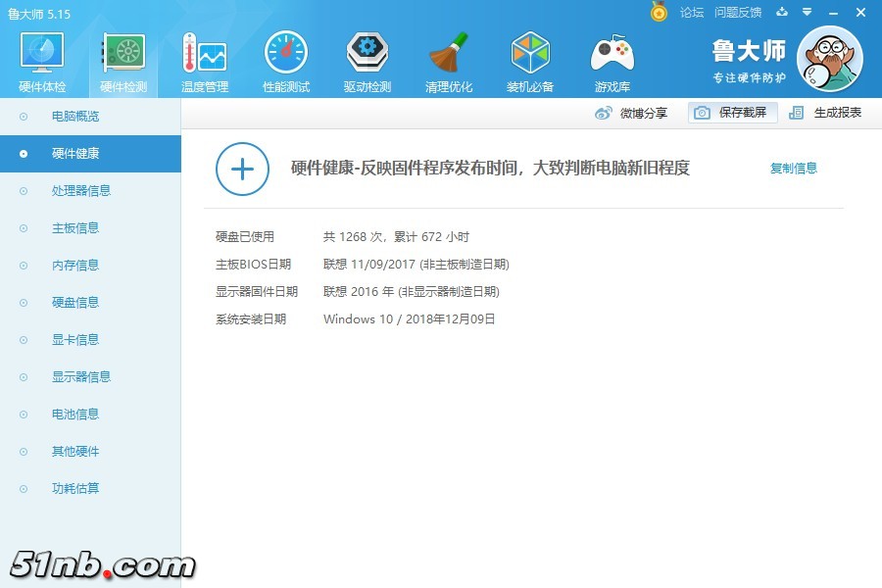Click the 鲁大师 mascot avatar
Image resolution: width=882 pixels, height=588 pixels.
coord(831,59)
